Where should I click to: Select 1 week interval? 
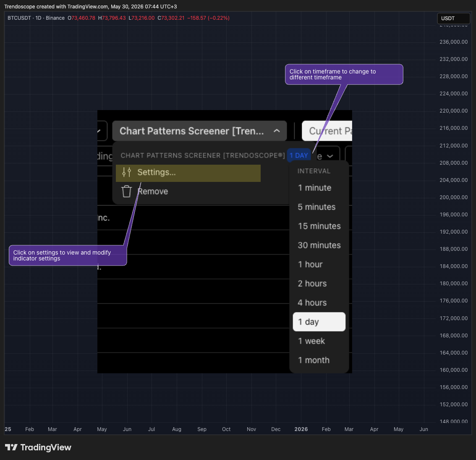click(319, 341)
